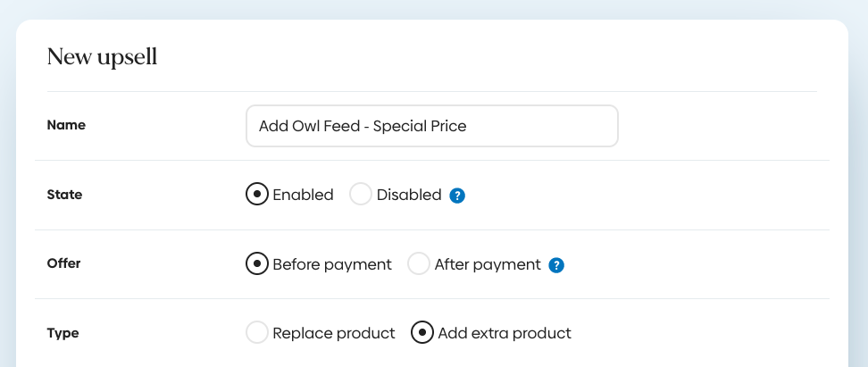
Task: Click the "Add extra product" option text
Action: click(505, 333)
